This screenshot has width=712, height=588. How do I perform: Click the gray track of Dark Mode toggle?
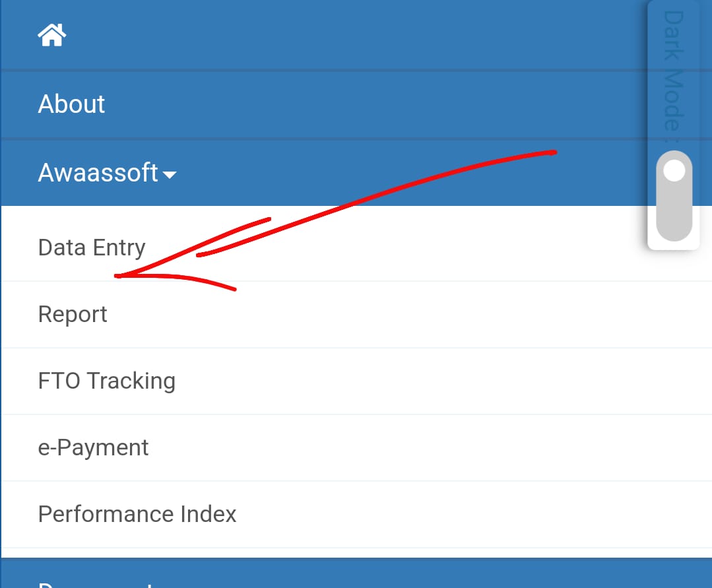pyautogui.click(x=674, y=218)
